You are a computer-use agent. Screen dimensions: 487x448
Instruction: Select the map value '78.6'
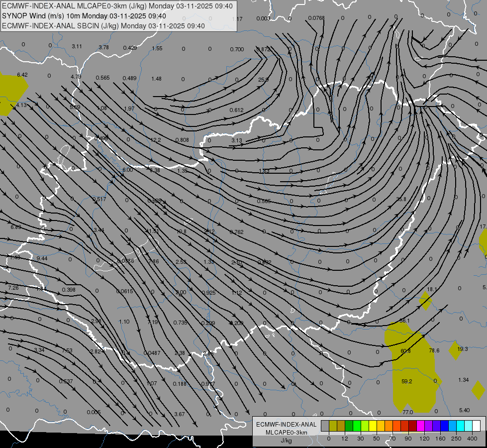434,350
